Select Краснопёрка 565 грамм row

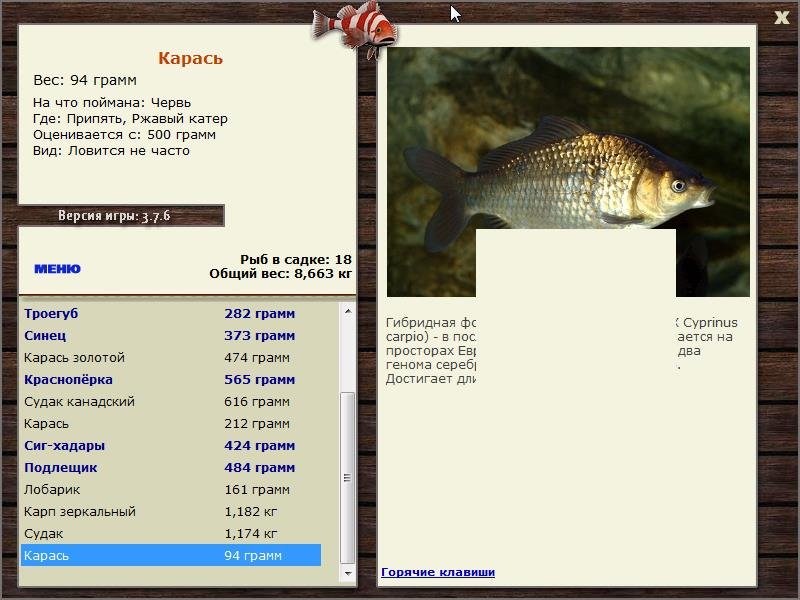(x=171, y=379)
